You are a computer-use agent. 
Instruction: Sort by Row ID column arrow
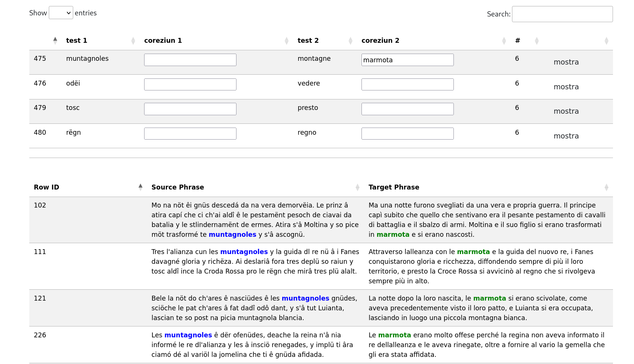[140, 187]
